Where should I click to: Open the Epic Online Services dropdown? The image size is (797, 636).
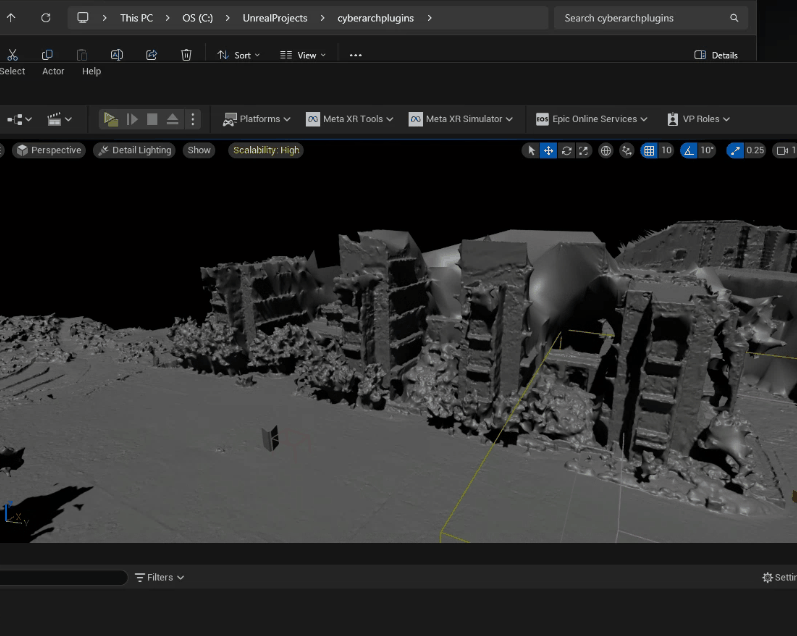(x=592, y=119)
